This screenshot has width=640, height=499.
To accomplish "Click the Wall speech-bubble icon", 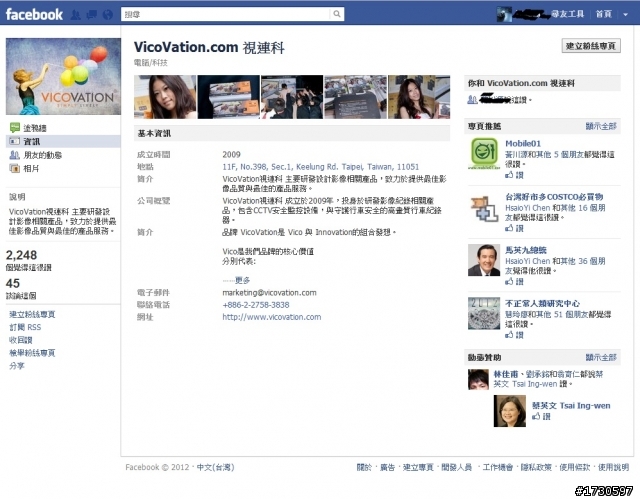I will coord(15,128).
